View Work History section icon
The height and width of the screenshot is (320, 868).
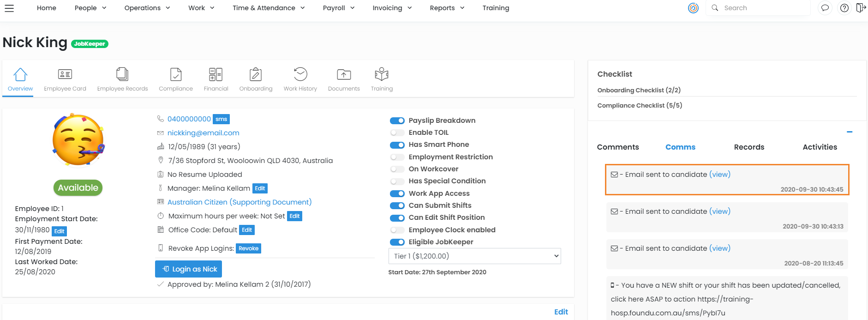pos(300,75)
